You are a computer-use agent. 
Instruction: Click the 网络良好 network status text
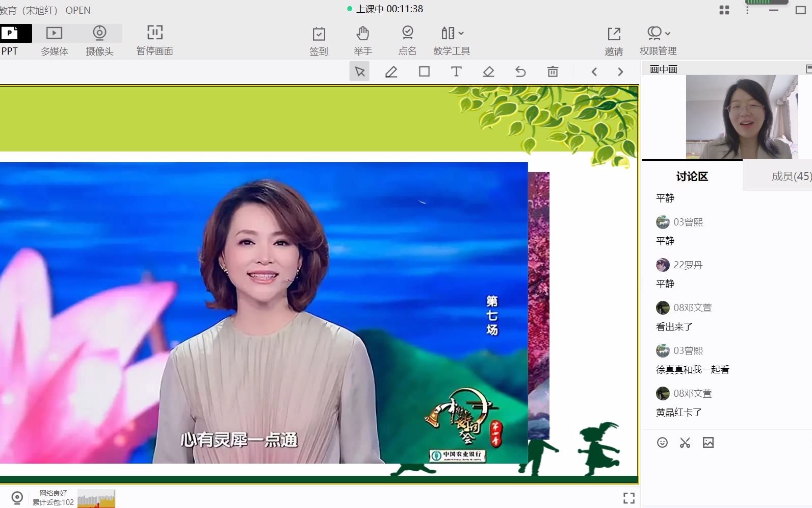(x=53, y=493)
